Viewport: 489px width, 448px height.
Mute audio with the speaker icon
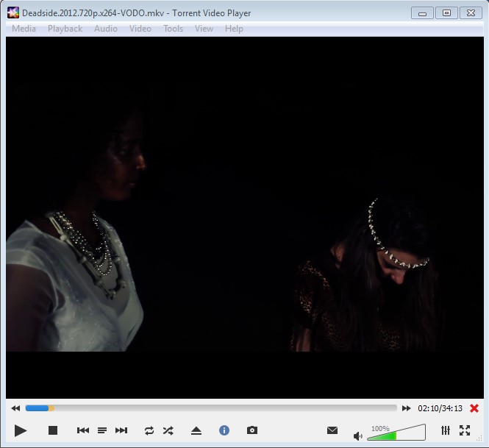pos(358,435)
